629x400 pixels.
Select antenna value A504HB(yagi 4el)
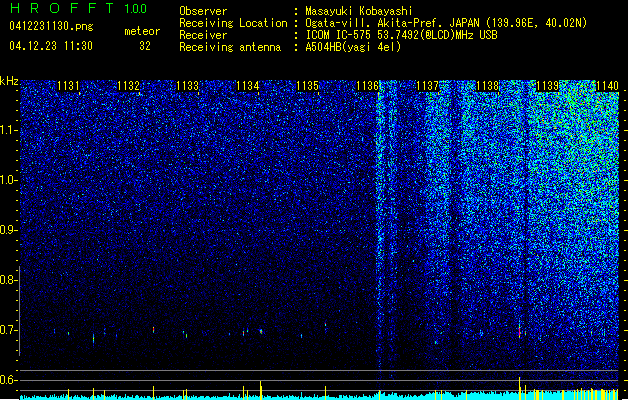pos(353,47)
